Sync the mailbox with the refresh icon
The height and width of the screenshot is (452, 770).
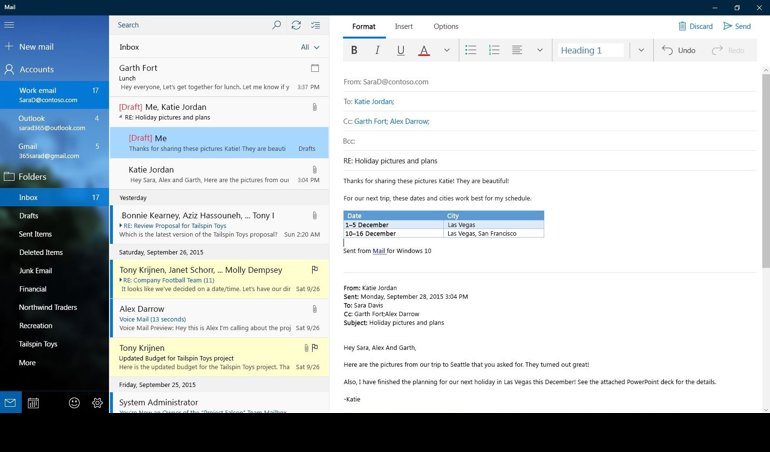tap(296, 25)
